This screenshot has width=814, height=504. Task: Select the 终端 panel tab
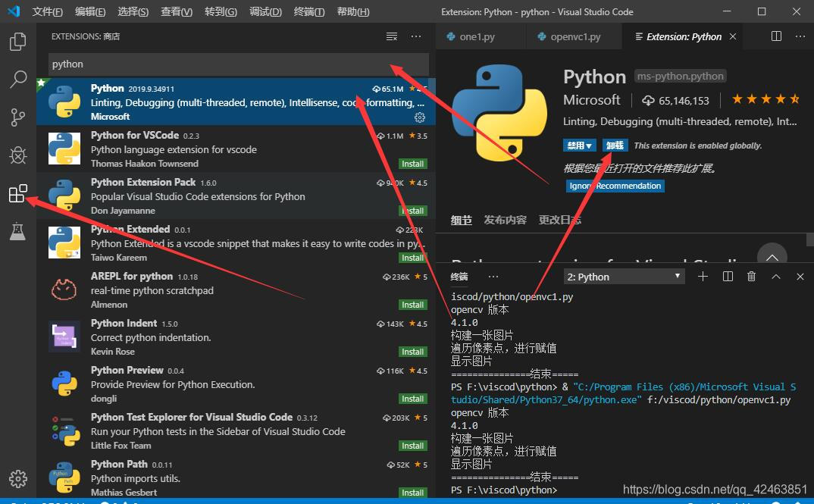459,277
